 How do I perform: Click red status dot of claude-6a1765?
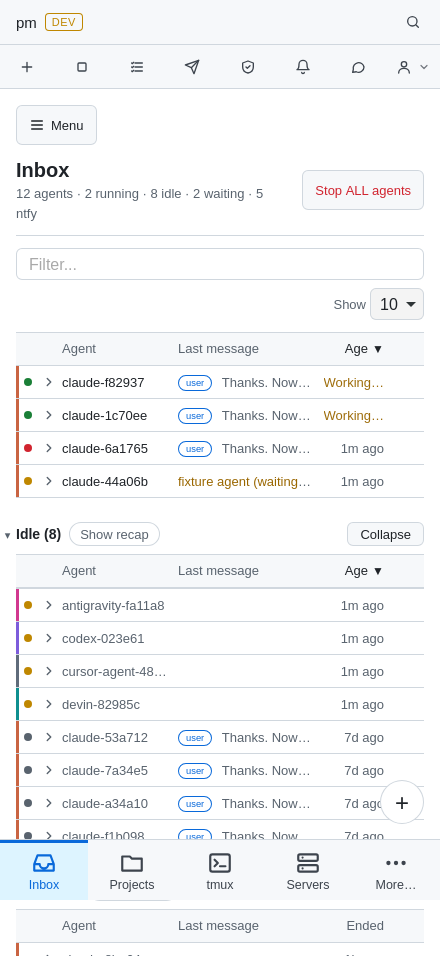tap(28, 448)
